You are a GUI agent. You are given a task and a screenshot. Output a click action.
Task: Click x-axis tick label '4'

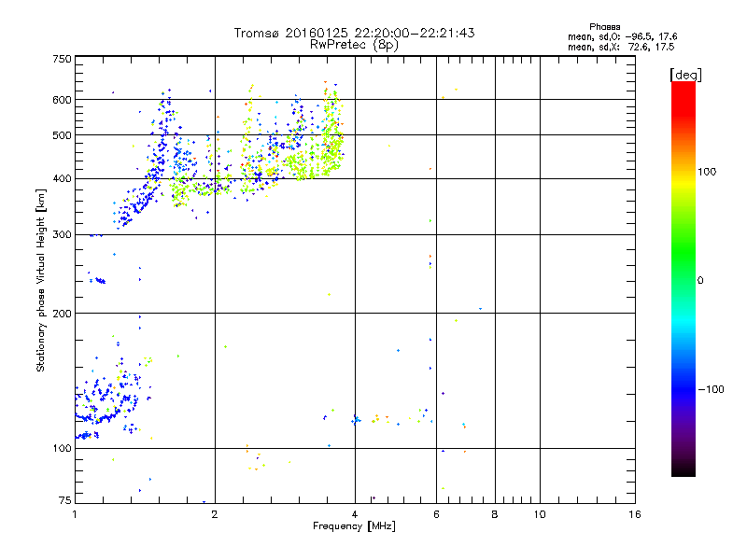(x=355, y=514)
